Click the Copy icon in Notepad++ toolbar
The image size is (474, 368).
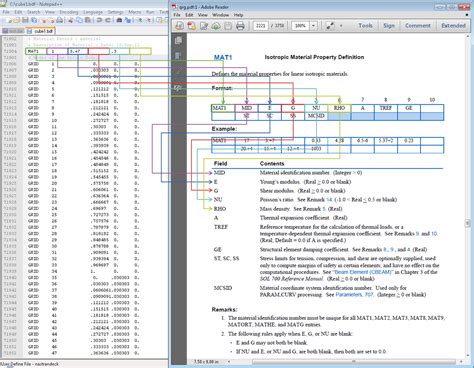pyautogui.click(x=79, y=20)
